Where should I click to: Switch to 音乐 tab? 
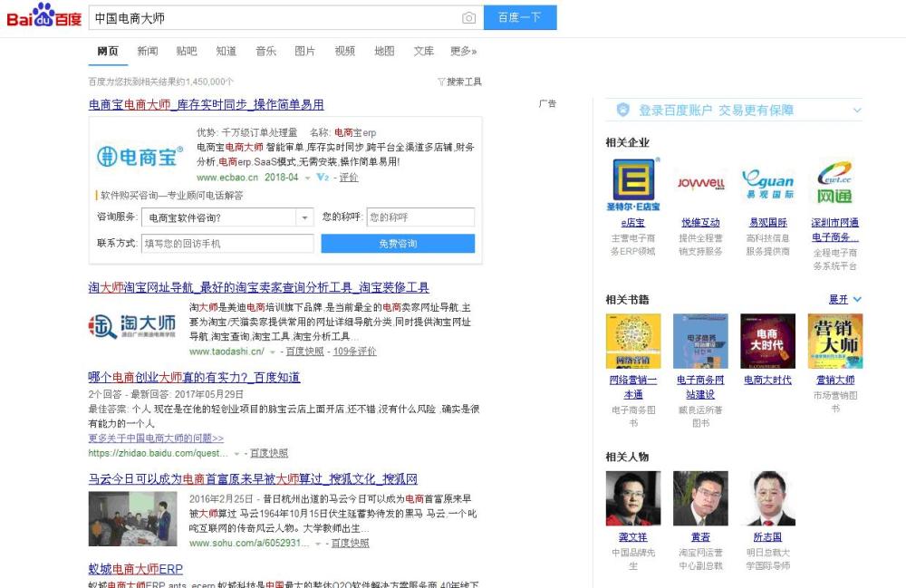click(265, 51)
